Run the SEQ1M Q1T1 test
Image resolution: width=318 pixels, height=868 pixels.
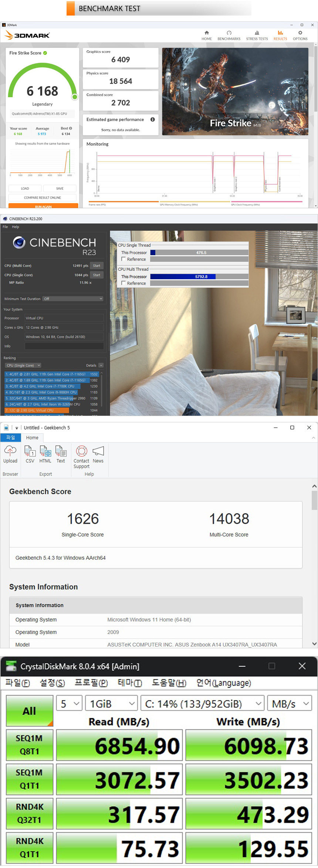pos(30,779)
